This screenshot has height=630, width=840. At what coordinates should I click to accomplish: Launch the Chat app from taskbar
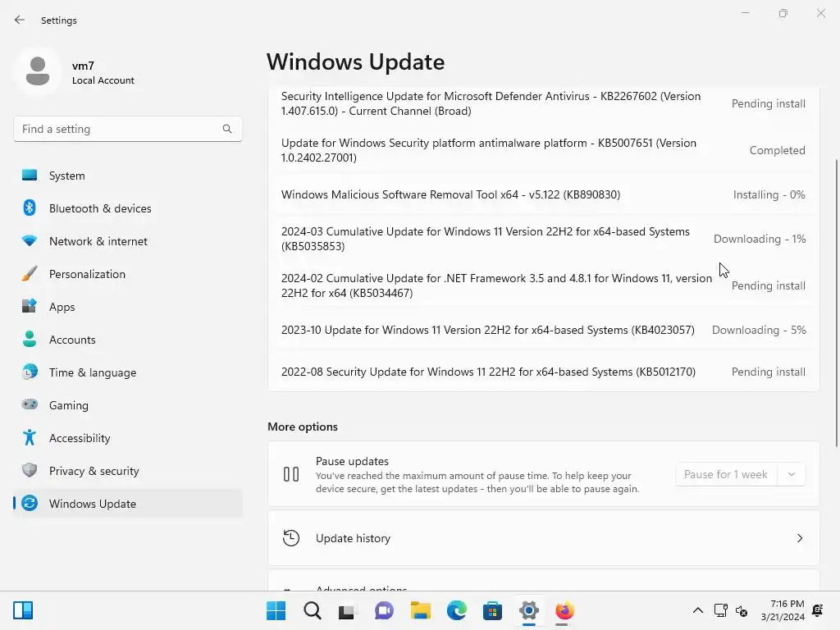tap(384, 610)
